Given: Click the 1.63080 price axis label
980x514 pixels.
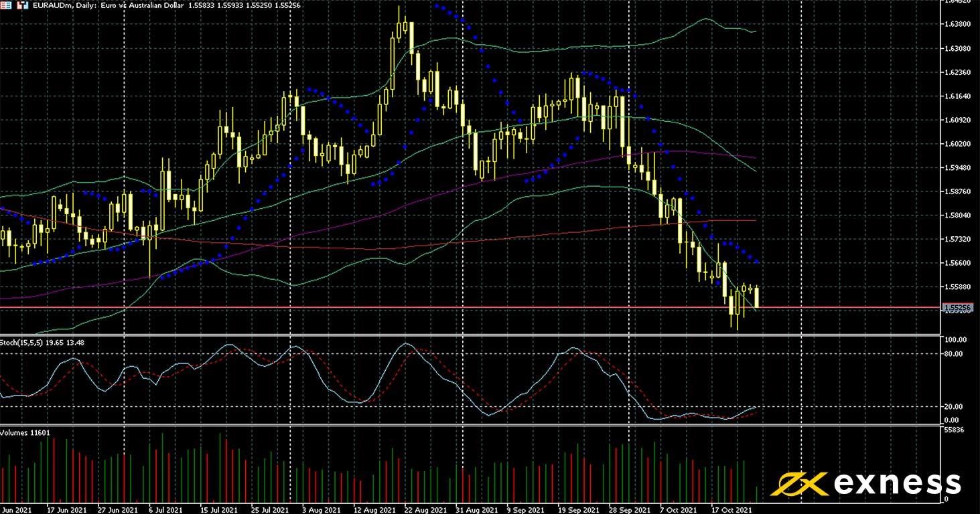Looking at the screenshot, I should [x=957, y=48].
